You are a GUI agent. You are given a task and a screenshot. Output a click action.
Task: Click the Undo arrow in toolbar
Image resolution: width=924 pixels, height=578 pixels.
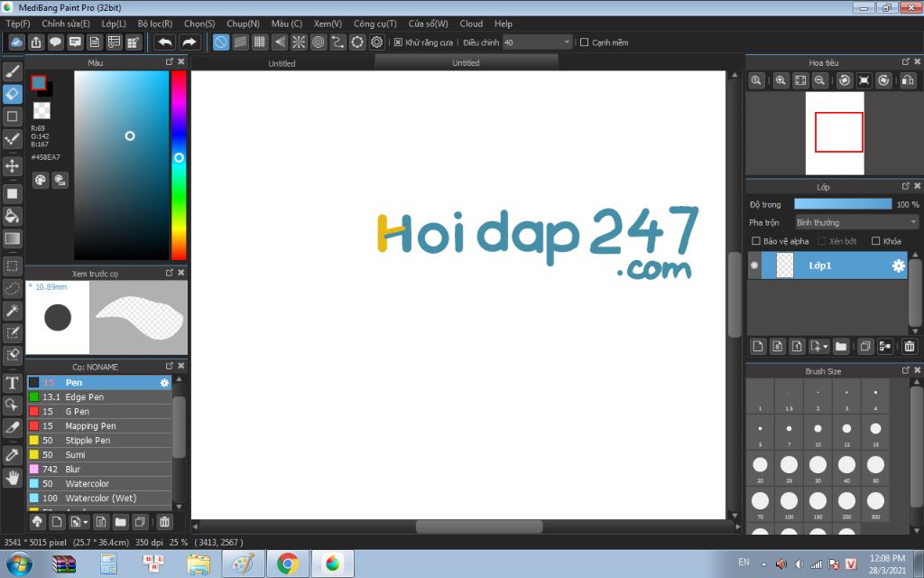click(x=165, y=42)
